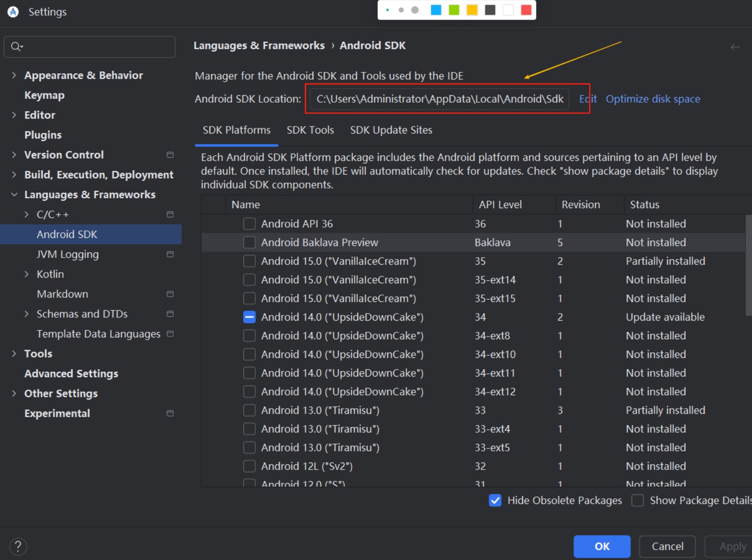Expand Other Settings section

coord(14,393)
